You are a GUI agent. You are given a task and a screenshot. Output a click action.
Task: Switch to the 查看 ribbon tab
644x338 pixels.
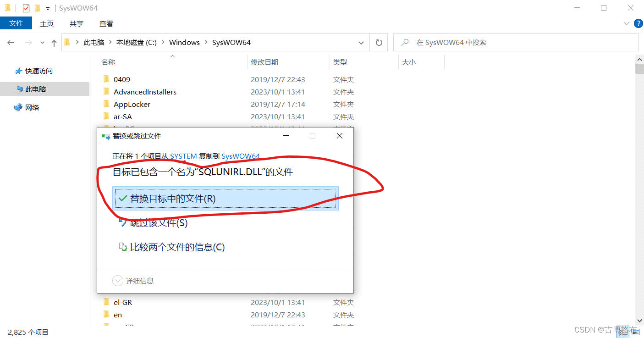pos(106,23)
